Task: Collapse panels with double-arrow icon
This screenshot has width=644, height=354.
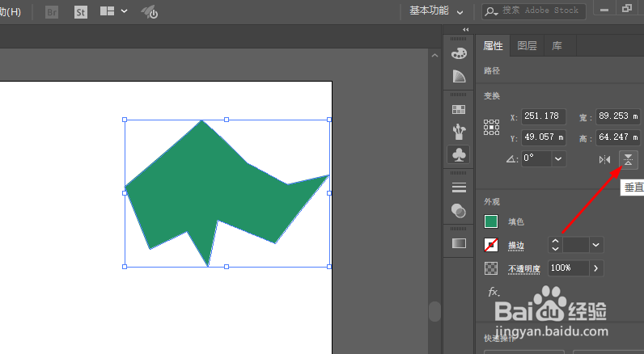Action: pos(465,30)
